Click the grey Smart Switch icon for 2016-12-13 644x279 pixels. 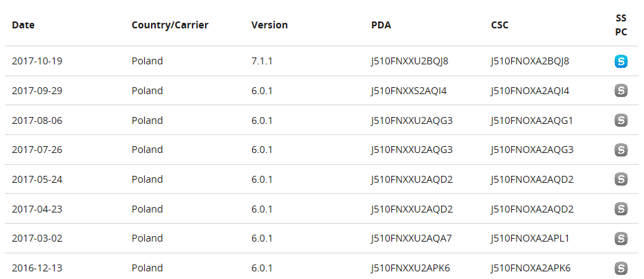(x=621, y=268)
